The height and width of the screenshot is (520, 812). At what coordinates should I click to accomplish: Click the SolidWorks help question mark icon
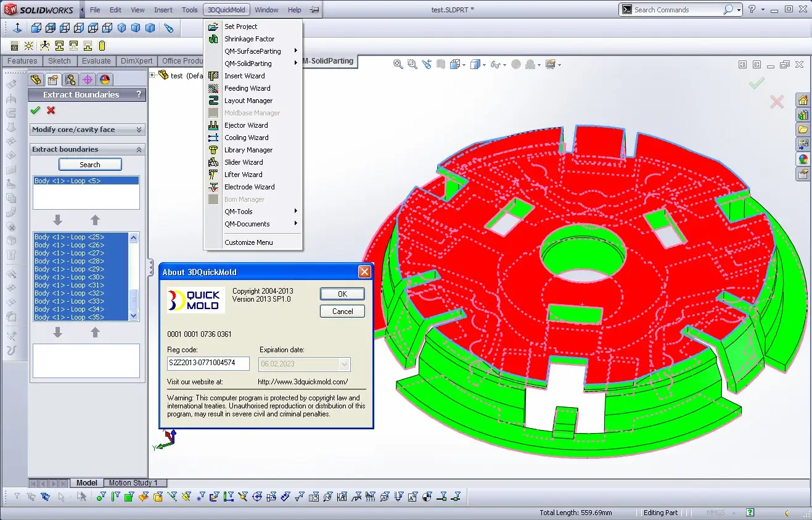[752, 9]
